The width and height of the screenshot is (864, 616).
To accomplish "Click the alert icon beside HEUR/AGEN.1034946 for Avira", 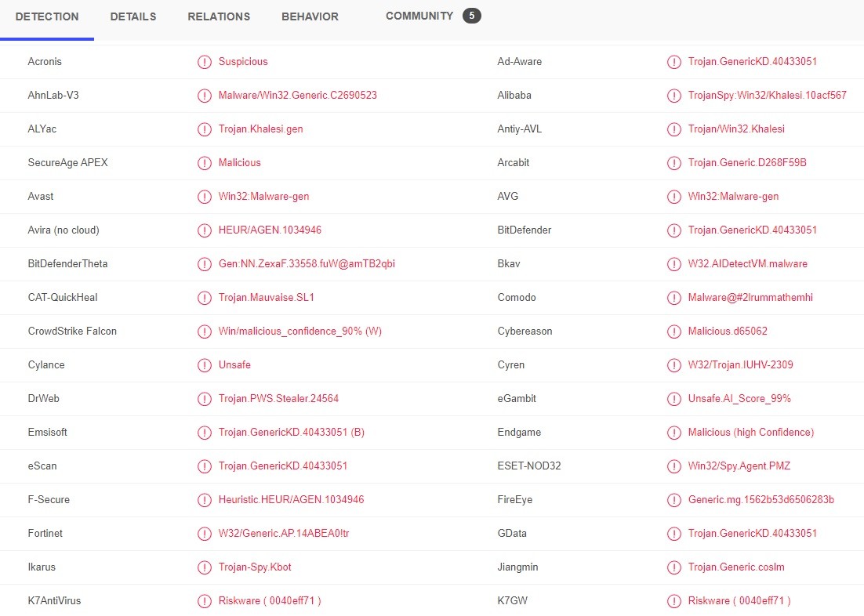I will coord(205,230).
